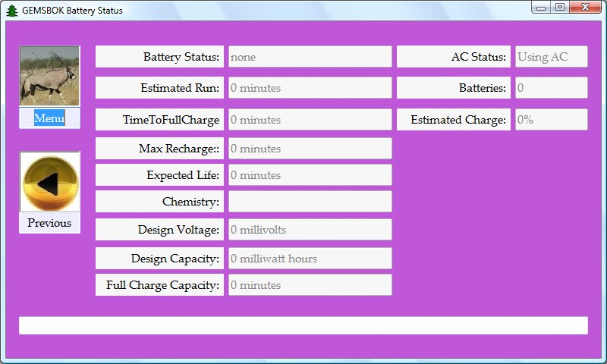Focus the TimeToFullCharge value field
The width and height of the screenshot is (607, 364).
(x=310, y=120)
